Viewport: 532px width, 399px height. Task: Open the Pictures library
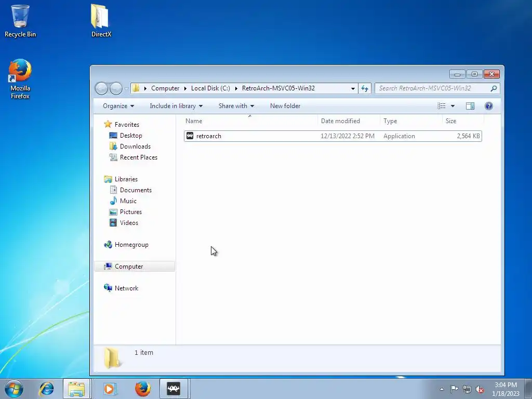[130, 212]
